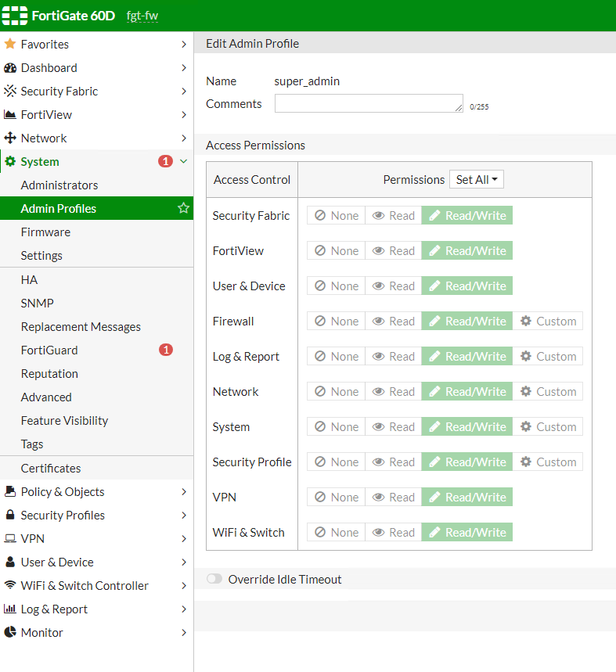Open the Set All permissions dropdown
The image size is (616, 672).
click(477, 180)
